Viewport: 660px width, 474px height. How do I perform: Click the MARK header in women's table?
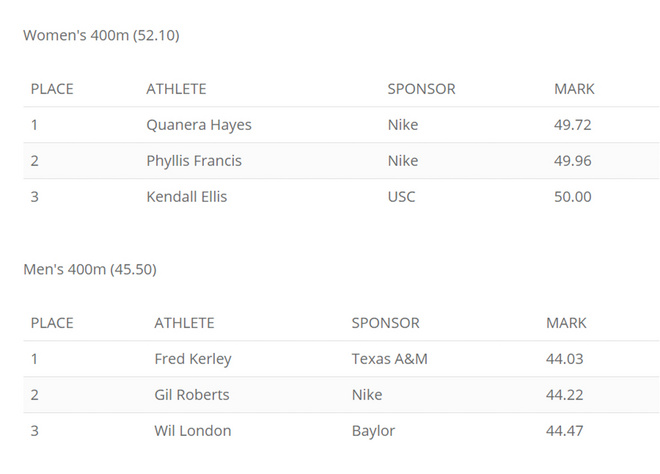[x=574, y=89]
